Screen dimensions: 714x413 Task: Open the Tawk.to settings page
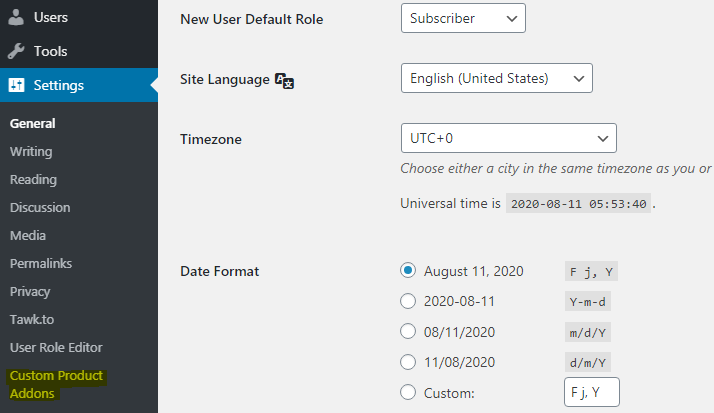pyautogui.click(x=33, y=320)
